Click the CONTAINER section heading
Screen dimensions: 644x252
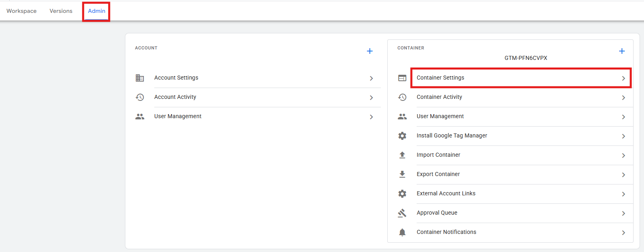coord(411,48)
